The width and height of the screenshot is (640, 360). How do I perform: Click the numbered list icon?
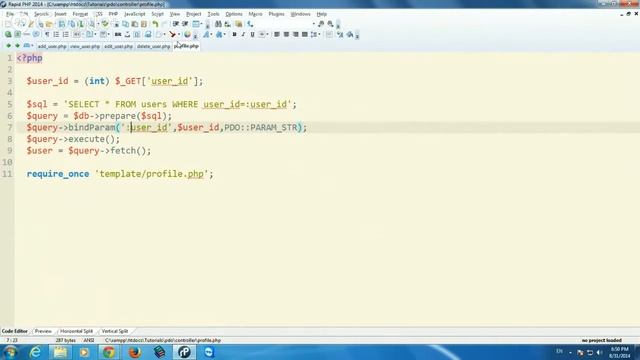66,34
